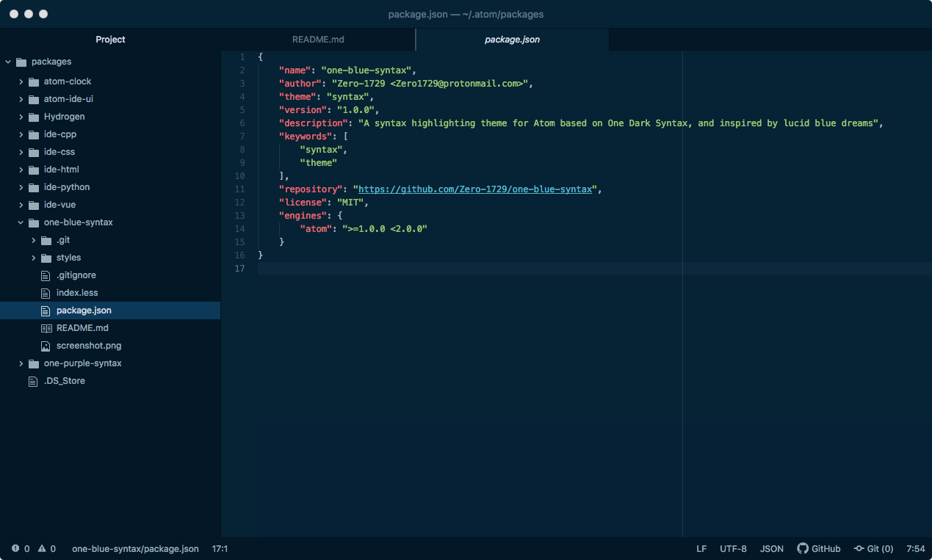Click the styles folder icon

pyautogui.click(x=46, y=258)
